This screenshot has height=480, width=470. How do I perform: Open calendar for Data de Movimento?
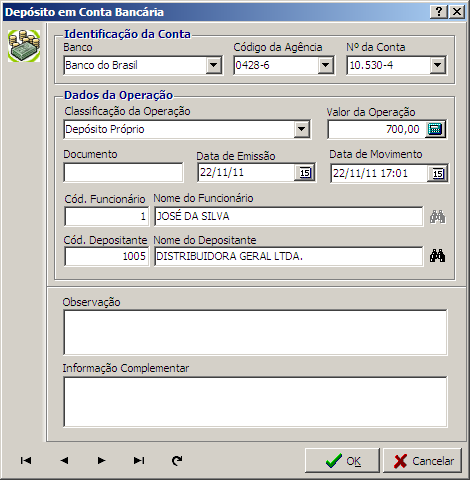click(437, 173)
